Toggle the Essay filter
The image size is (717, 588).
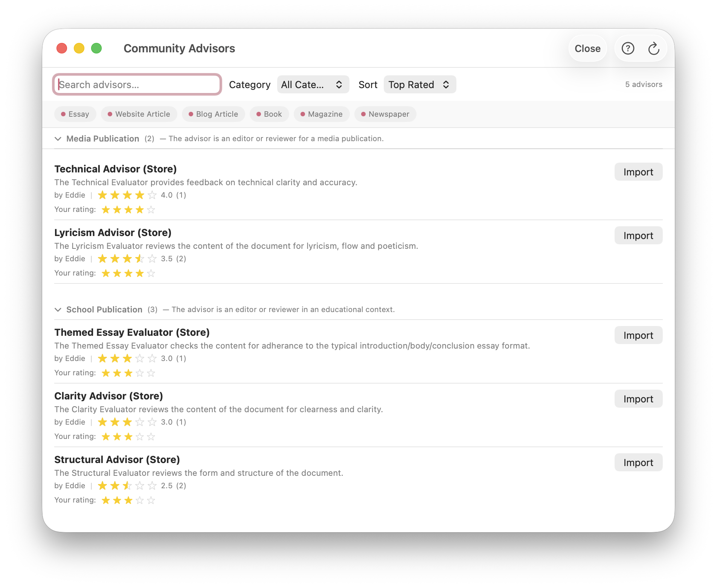point(75,114)
